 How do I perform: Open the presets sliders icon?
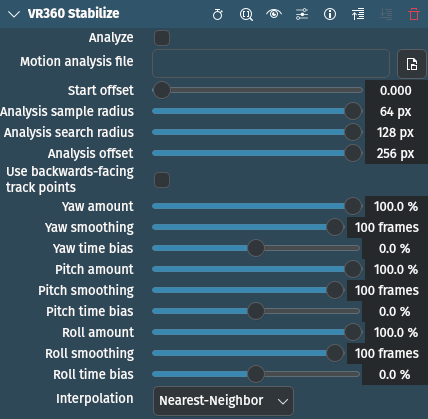(x=302, y=14)
